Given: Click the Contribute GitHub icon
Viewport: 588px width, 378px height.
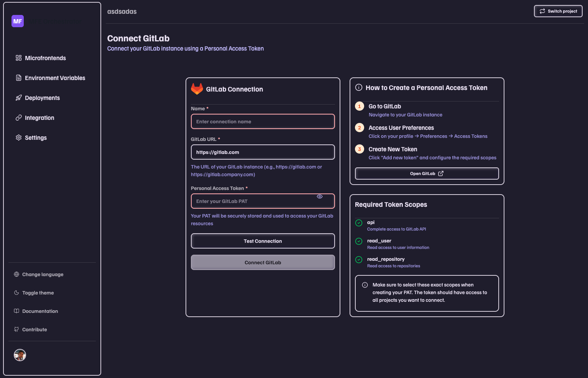Looking at the screenshot, I should 16,329.
